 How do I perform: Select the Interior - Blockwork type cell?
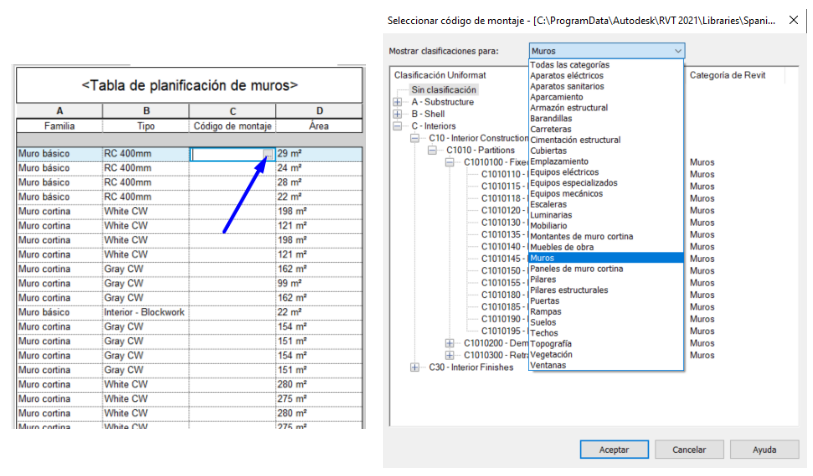[145, 312]
